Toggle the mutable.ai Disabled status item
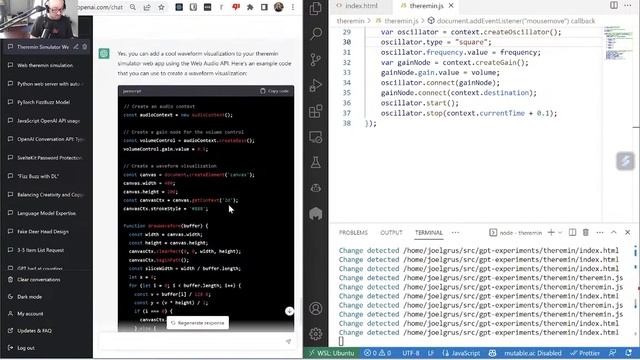 (x=533, y=353)
